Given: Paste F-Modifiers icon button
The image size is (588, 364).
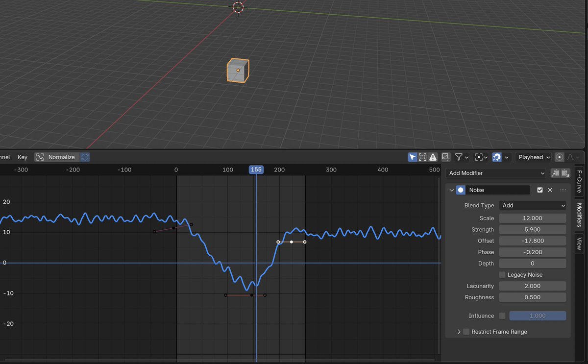Looking at the screenshot, I should point(565,173).
